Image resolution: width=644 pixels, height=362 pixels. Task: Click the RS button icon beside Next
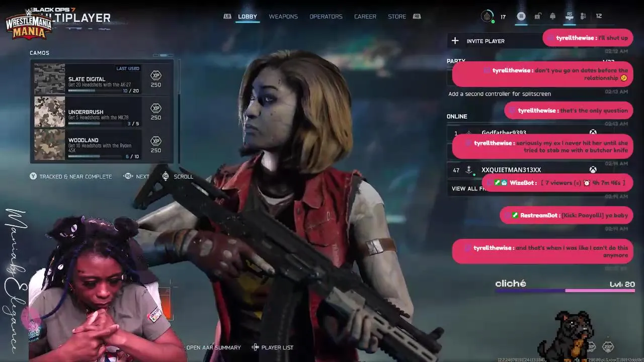tap(128, 176)
